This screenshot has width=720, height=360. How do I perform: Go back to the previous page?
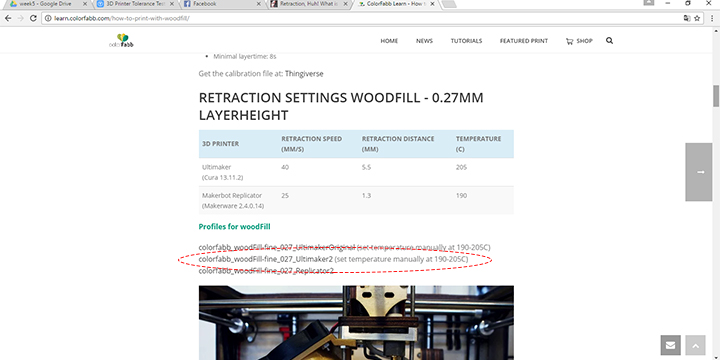coord(8,18)
